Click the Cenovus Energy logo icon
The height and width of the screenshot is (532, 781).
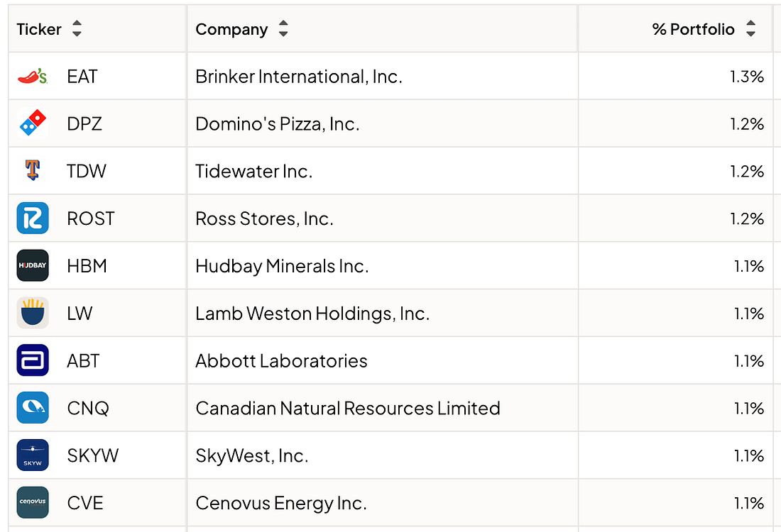(33, 503)
